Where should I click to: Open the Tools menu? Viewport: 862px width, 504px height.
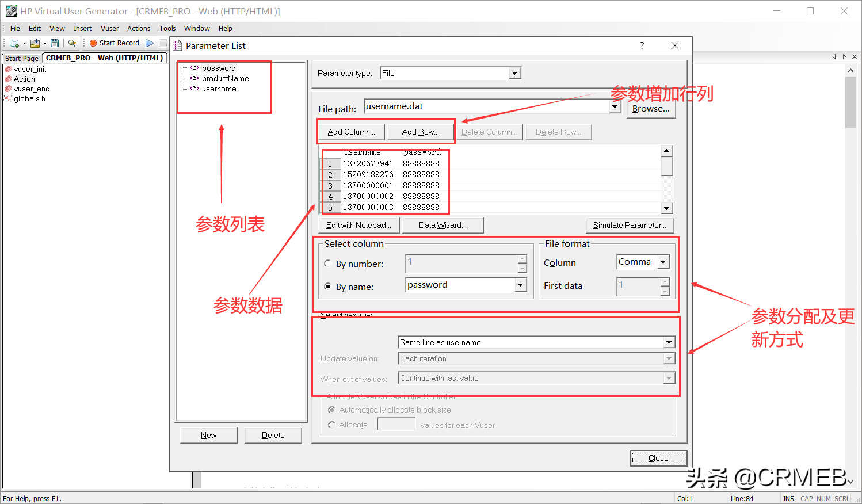167,28
